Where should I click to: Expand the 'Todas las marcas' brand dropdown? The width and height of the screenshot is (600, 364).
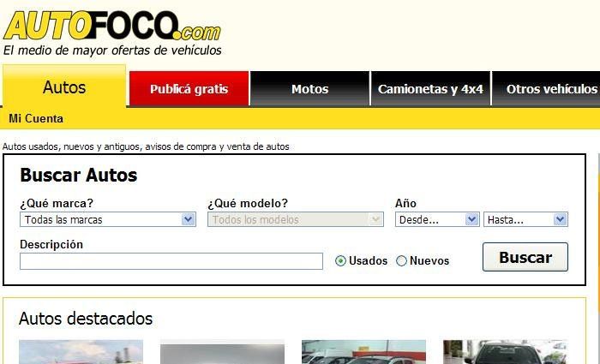click(x=108, y=220)
